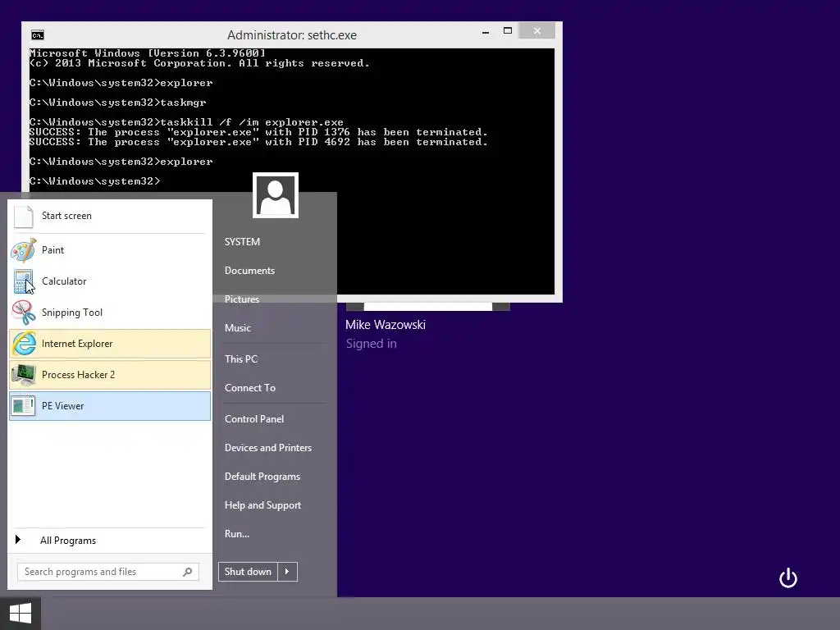The image size is (840, 630).
Task: Click the Signed in status text
Action: click(x=372, y=344)
